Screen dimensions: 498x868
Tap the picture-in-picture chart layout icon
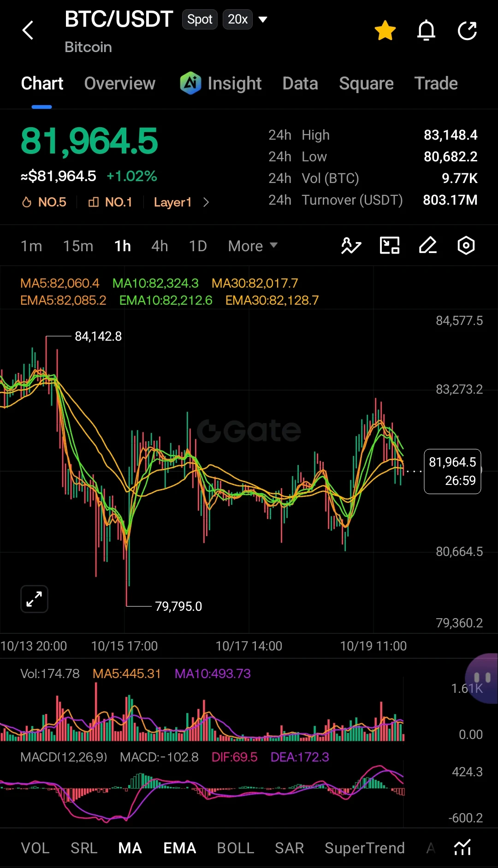(390, 246)
